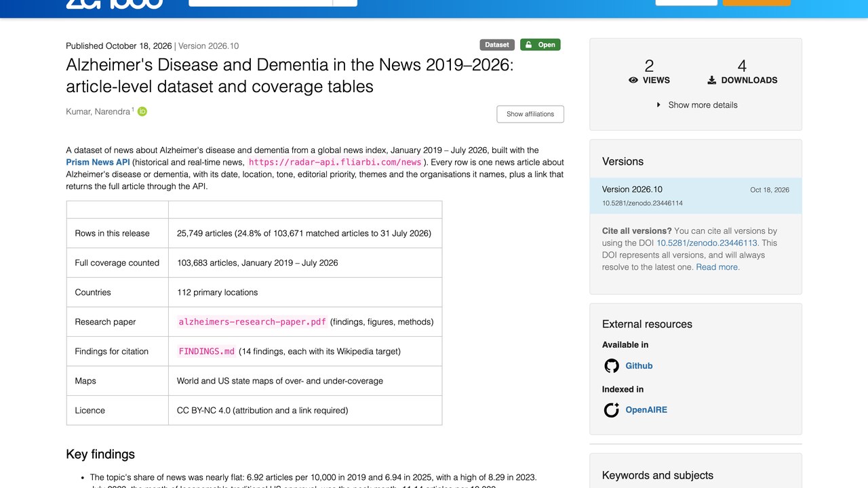Click the download icon next to DOWNLOADS
This screenshot has height=488, width=868.
click(x=712, y=80)
